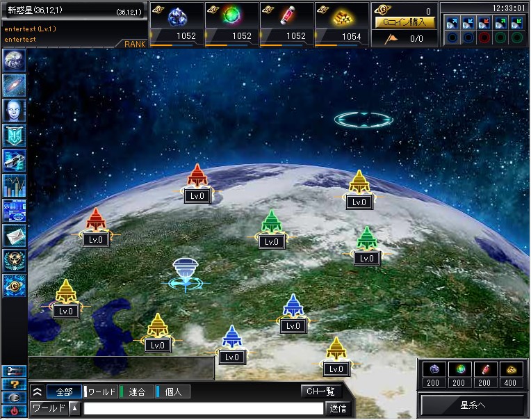Open the ワールド chat channel dropdown arrow
531x420 pixels.
[75, 408]
